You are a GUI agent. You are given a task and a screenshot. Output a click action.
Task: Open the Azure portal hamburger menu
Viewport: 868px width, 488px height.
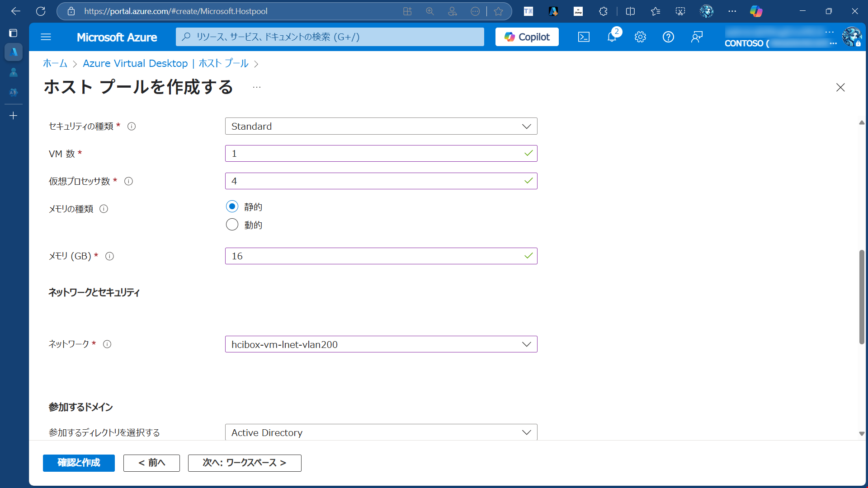(46, 37)
